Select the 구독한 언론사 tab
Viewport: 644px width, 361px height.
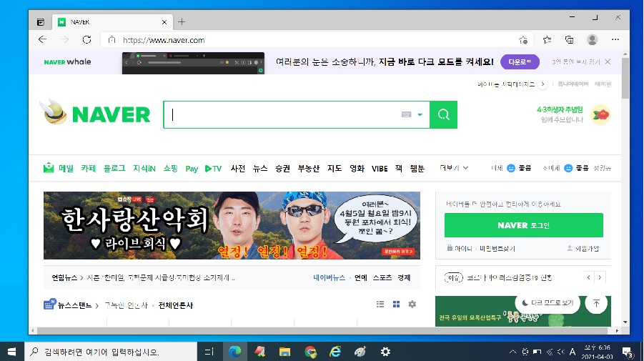[x=126, y=305]
